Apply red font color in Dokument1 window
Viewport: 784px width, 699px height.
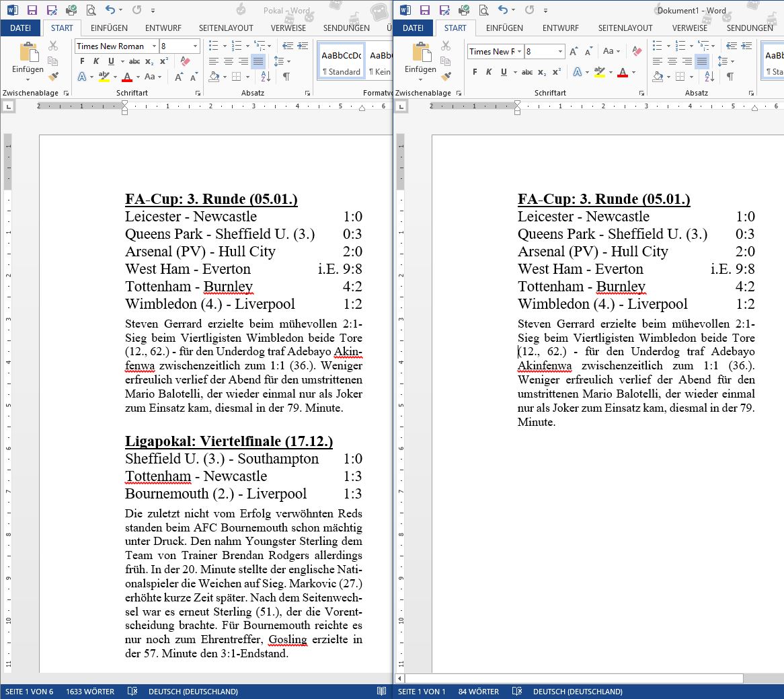pos(623,72)
